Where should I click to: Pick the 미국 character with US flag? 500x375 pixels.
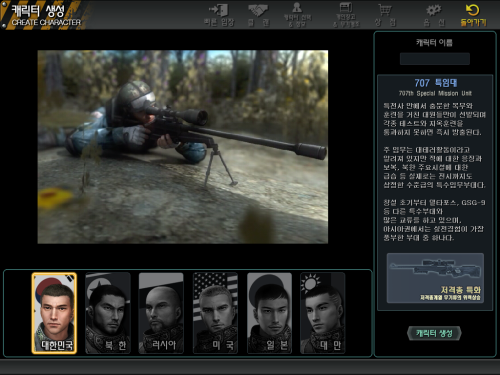point(215,313)
